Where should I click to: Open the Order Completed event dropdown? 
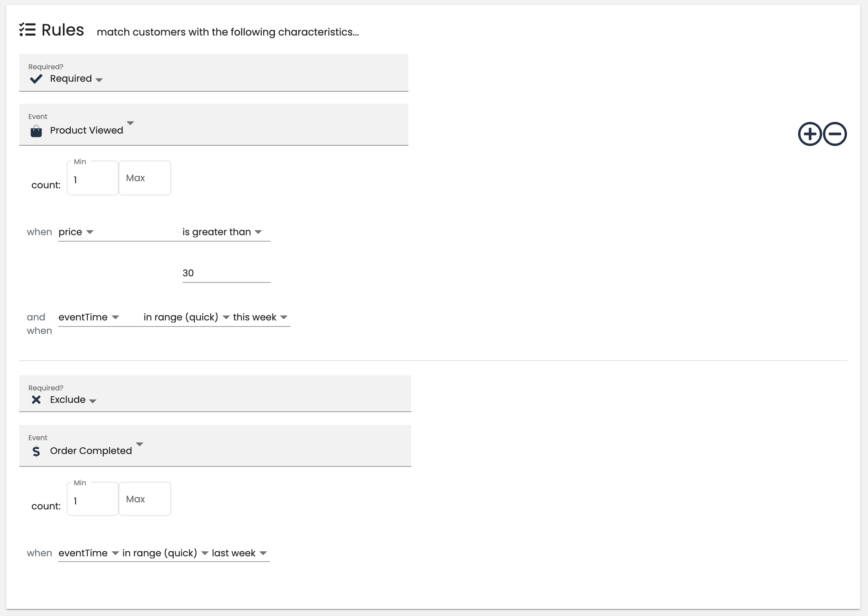pyautogui.click(x=139, y=444)
